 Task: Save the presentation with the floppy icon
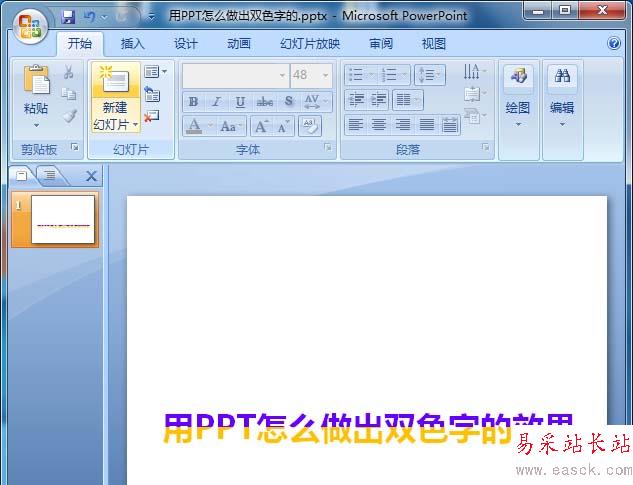pyautogui.click(x=68, y=17)
